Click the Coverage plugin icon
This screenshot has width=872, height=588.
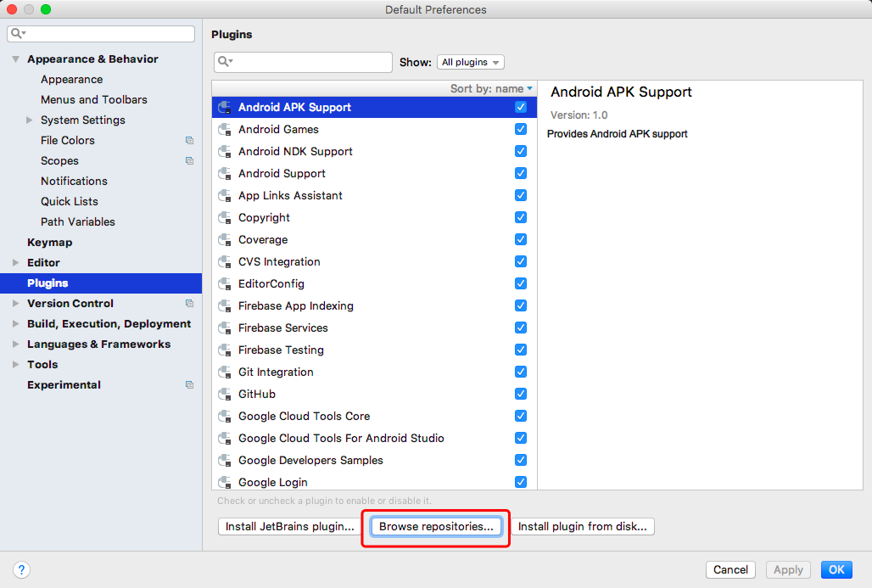pyautogui.click(x=225, y=240)
